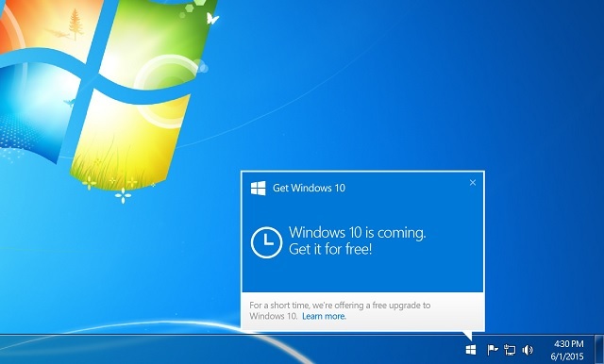Click the Get Windows 10 title text
Image resolution: width=604 pixels, height=364 pixels.
309,188
